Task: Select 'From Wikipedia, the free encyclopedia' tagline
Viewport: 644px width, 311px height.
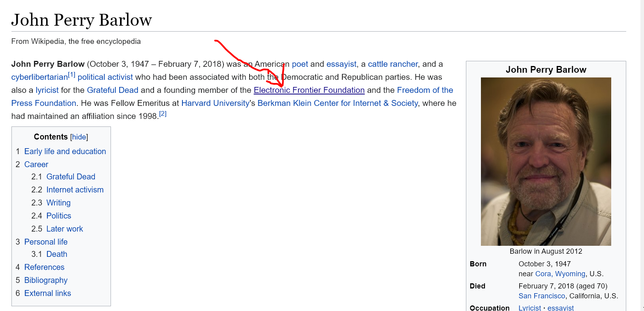Action: 76,41
